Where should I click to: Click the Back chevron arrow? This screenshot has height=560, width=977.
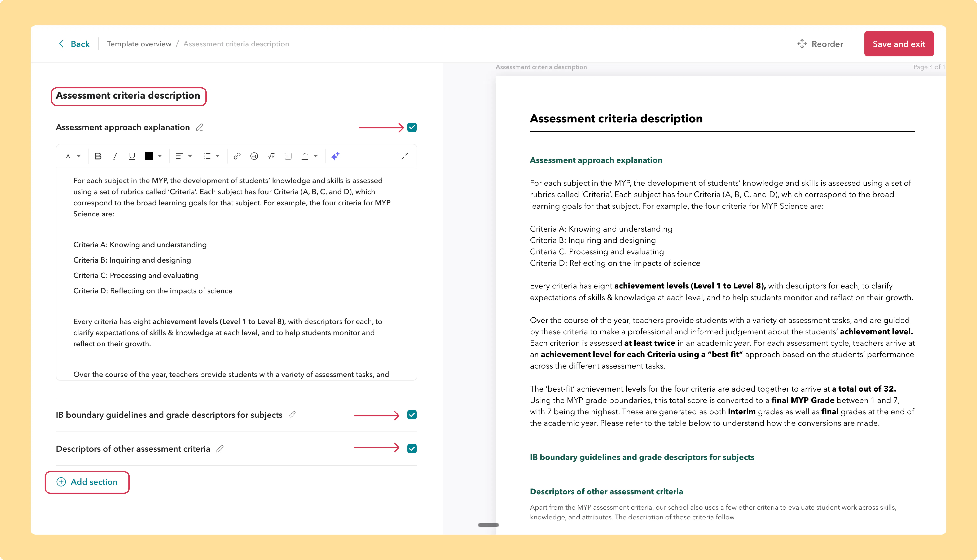61,44
